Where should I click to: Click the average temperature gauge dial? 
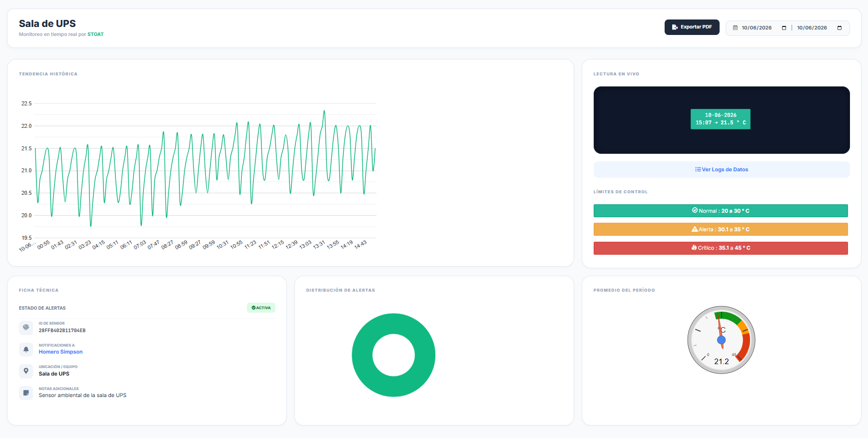721,340
